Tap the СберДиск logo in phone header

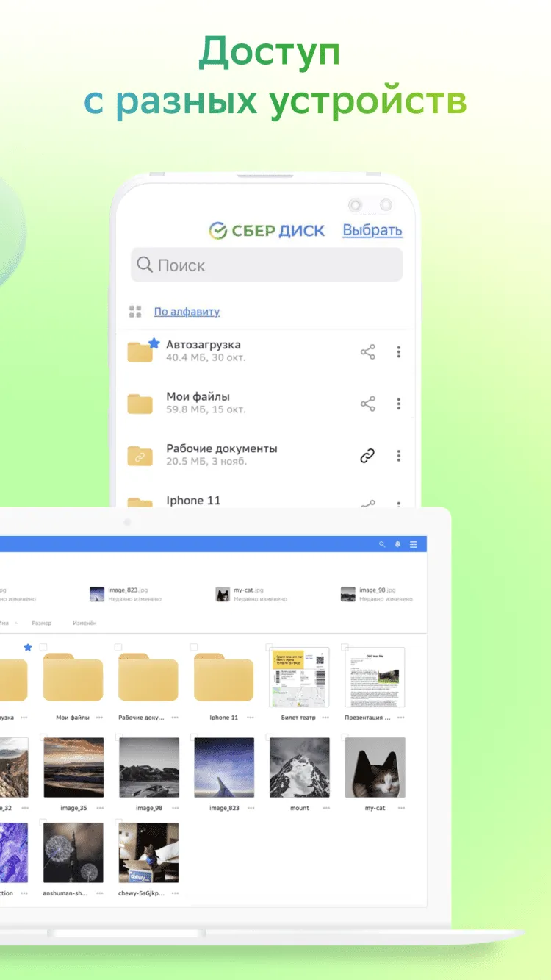tap(267, 231)
